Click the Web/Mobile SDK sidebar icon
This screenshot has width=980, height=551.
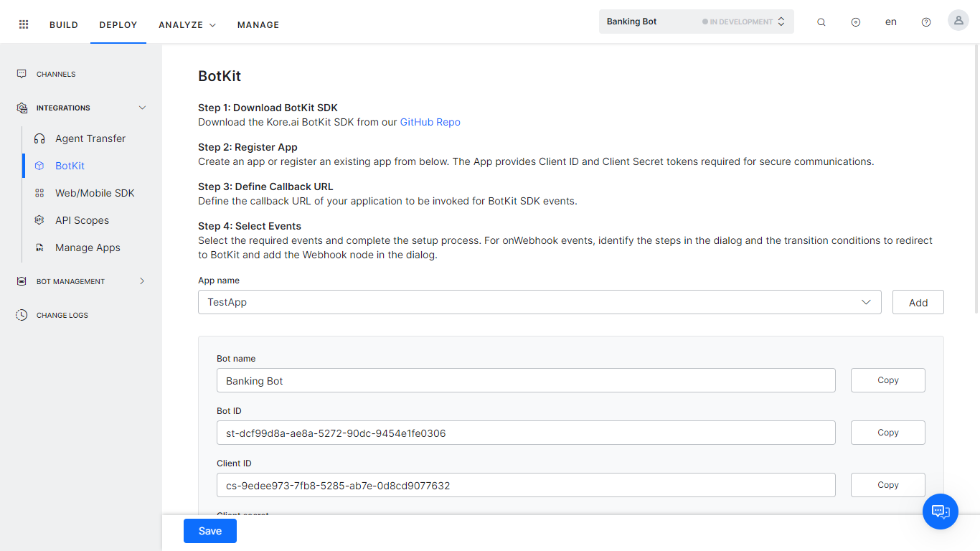point(39,192)
